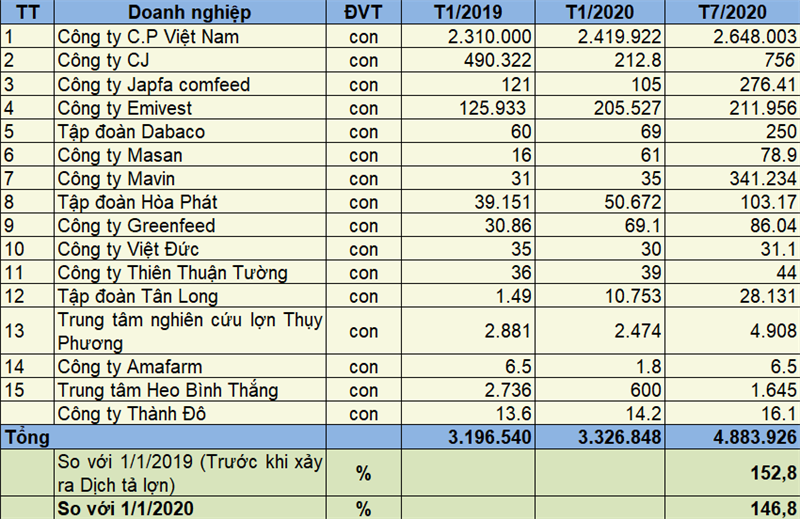Click the value 2.310.000 cell
This screenshot has width=800, height=519.
[468, 37]
